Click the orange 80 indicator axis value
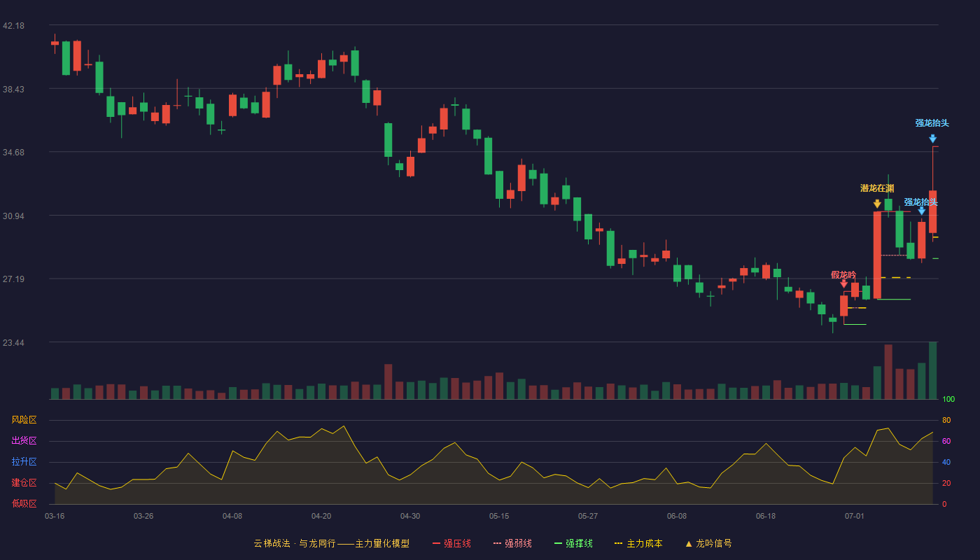This screenshot has height=560, width=980. pyautogui.click(x=946, y=420)
